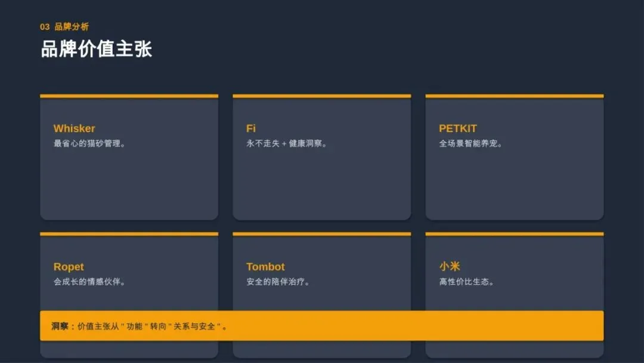Click the orange insight banner starting with '洞察'
Screen dimensions: 644x363
tap(321, 325)
